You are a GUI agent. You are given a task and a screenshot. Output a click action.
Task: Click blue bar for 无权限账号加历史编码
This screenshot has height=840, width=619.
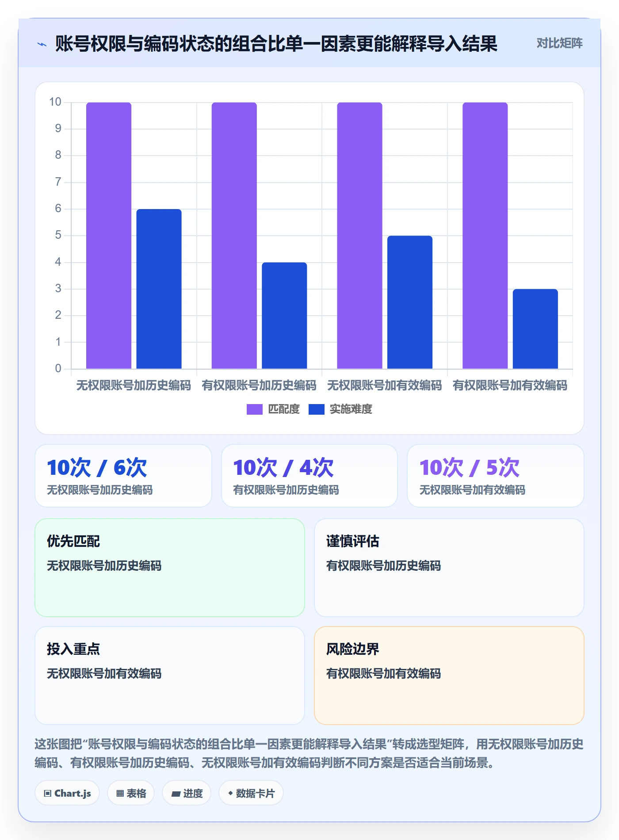159,289
